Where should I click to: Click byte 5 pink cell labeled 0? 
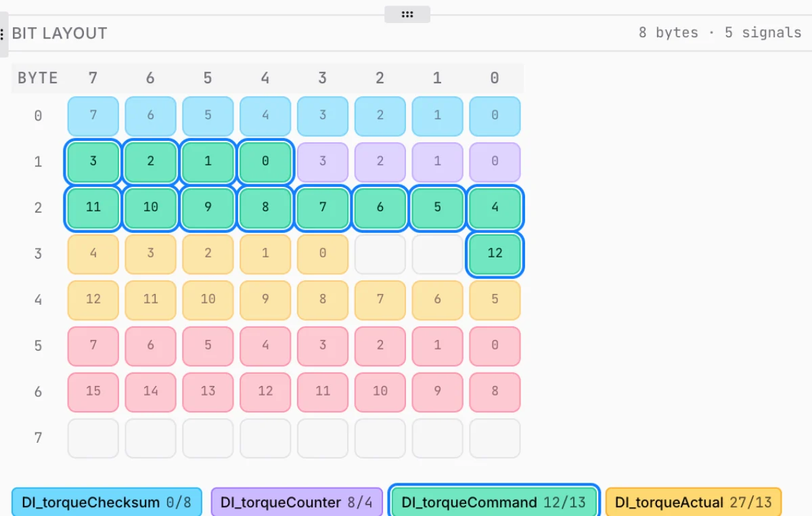point(495,345)
